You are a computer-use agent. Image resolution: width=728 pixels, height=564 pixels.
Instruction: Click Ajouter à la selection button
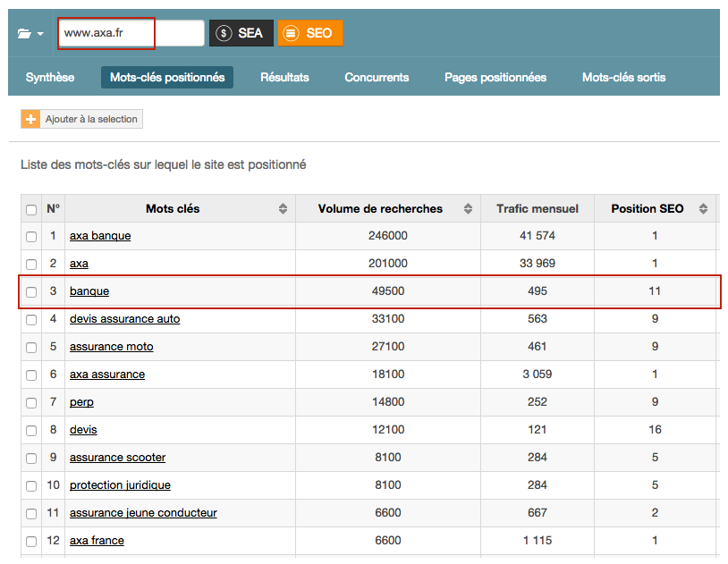tap(81, 119)
